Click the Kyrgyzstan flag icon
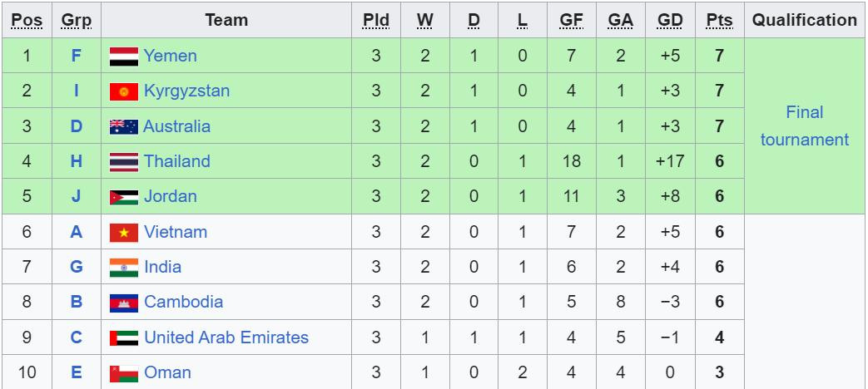 coord(124,91)
